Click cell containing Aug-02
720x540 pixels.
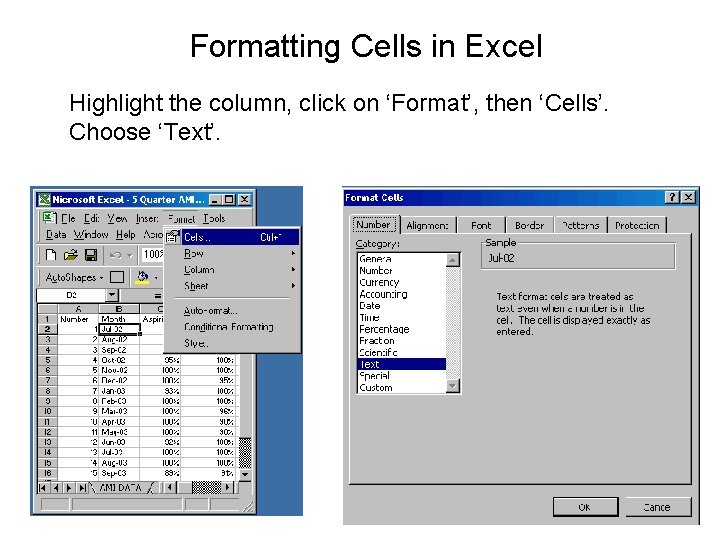tap(119, 339)
